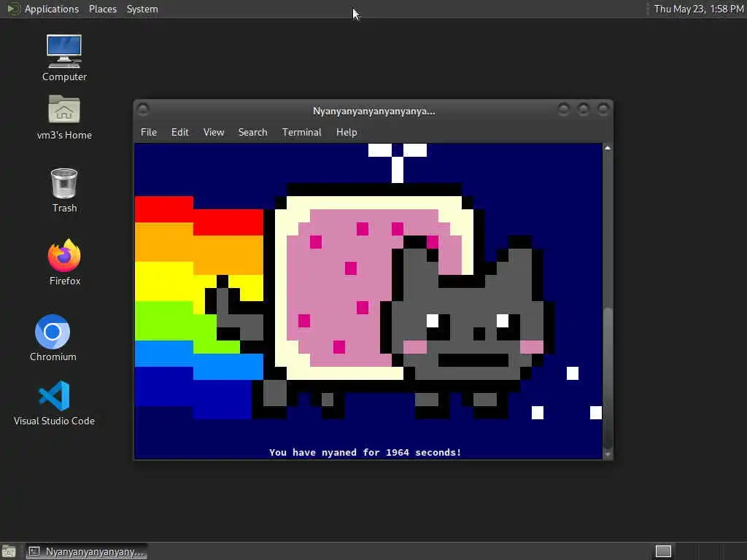Open the terminal View menu

point(214,133)
